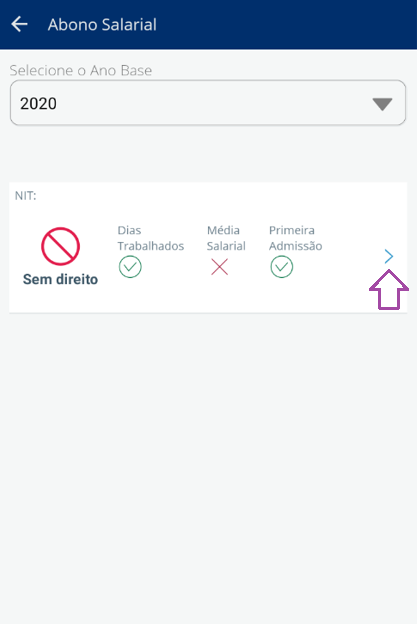Select the Sem direito status text
Viewport: 417px width, 624px height.
(x=60, y=279)
